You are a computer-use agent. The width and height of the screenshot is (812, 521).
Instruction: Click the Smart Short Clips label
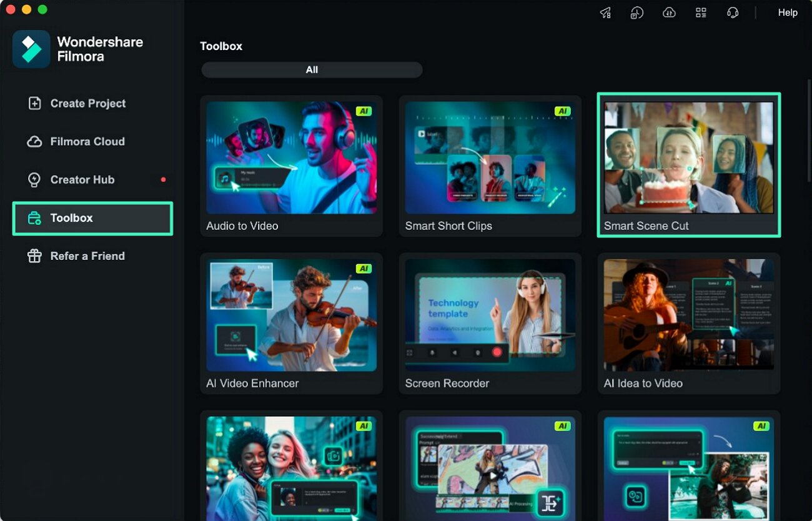(448, 226)
